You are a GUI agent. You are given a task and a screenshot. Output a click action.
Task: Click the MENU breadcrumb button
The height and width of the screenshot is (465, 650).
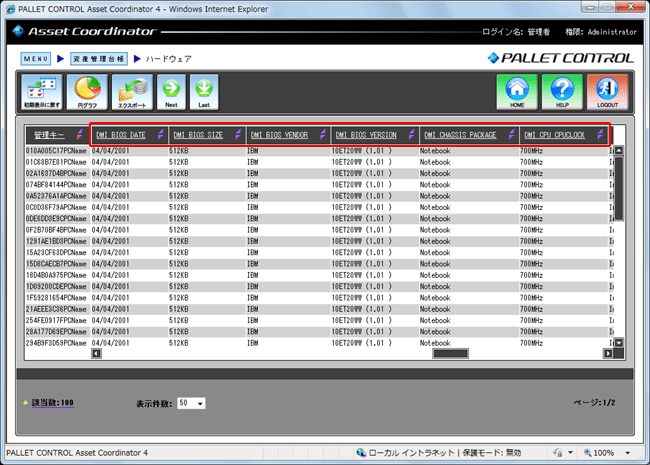(36, 59)
